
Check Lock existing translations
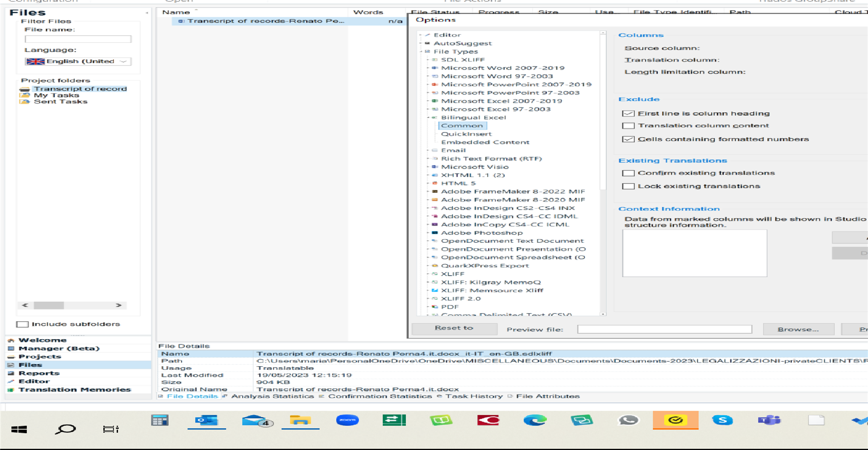click(628, 186)
